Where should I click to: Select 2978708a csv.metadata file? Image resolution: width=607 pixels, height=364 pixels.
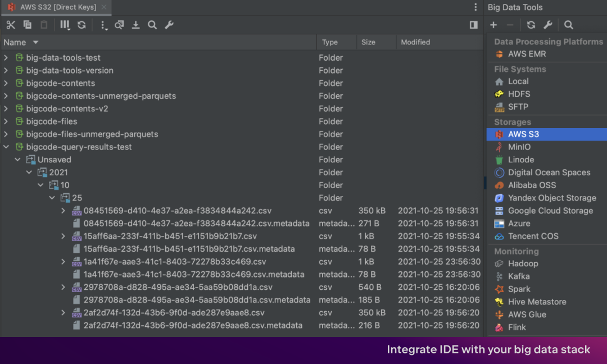[x=242, y=300]
